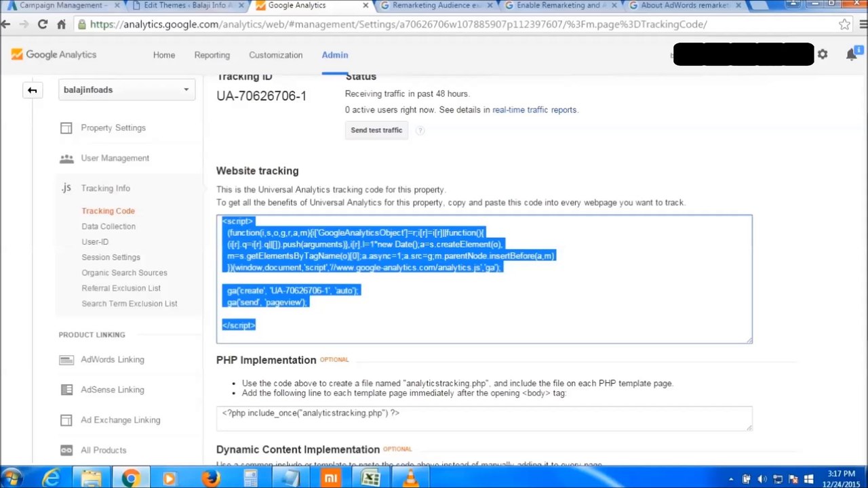The height and width of the screenshot is (488, 868).
Task: Reload the page
Action: [42, 24]
